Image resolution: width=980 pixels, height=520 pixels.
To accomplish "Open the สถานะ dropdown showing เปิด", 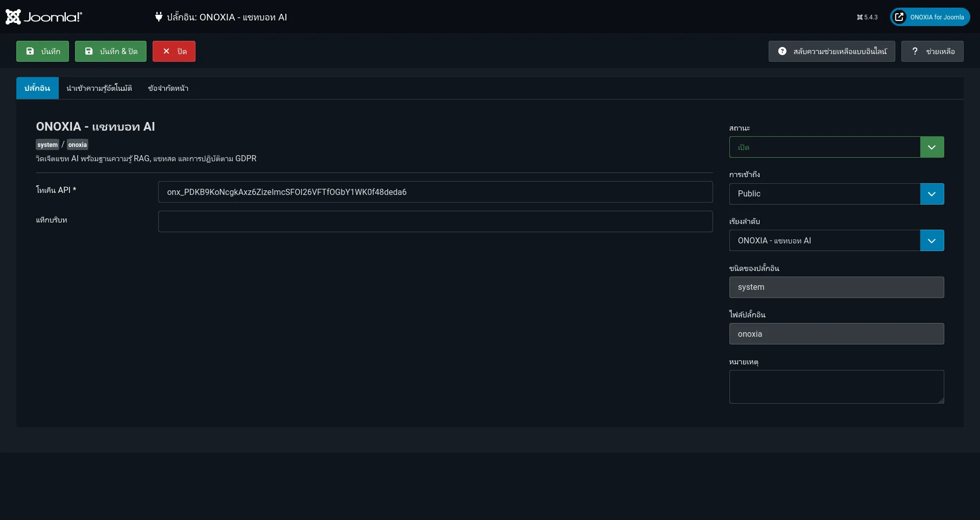I will [x=837, y=147].
